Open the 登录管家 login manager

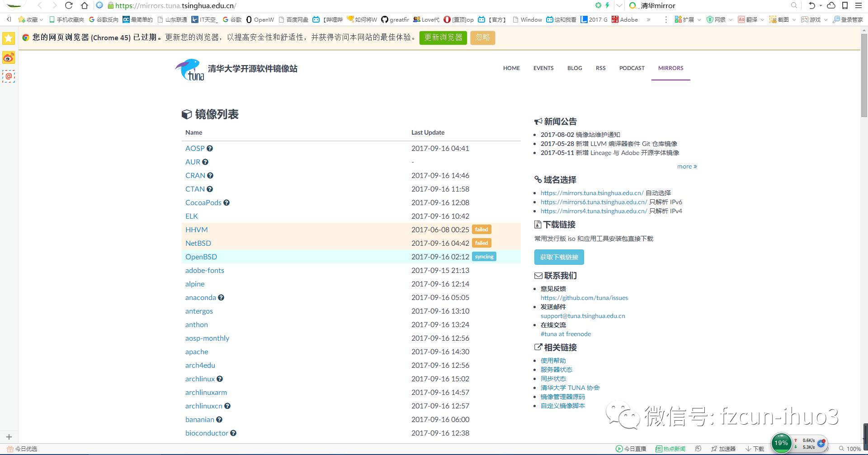pyautogui.click(x=848, y=19)
